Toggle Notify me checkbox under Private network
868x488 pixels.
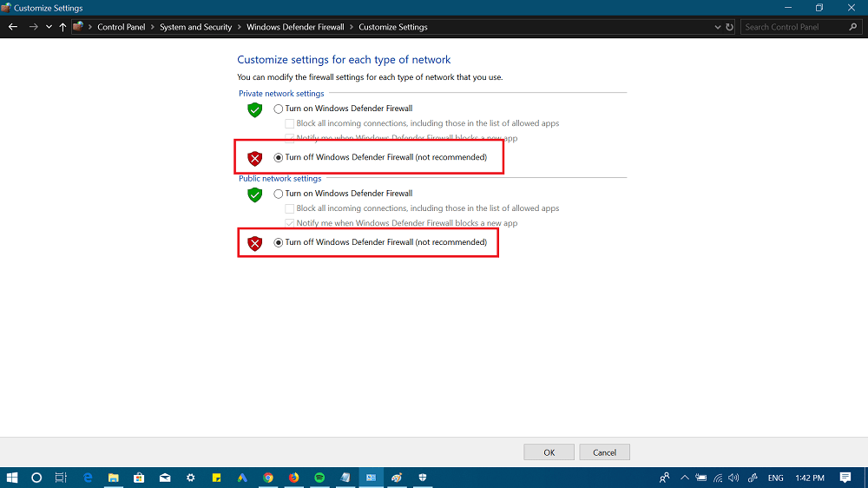(290, 138)
